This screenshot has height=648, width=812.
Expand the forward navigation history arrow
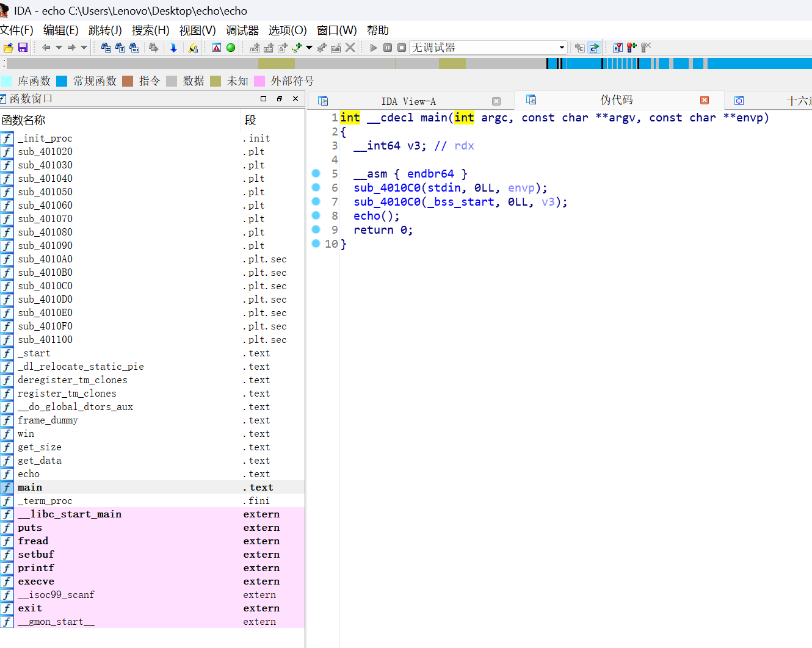[84, 48]
